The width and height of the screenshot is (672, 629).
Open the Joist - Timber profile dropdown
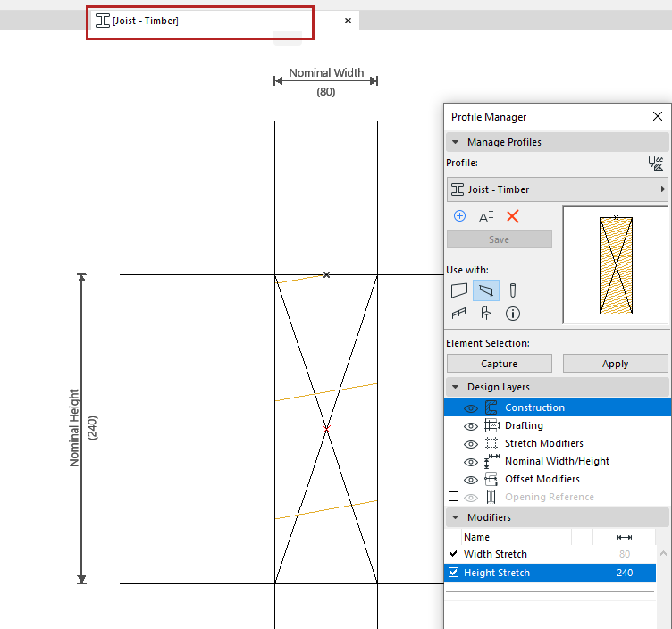click(558, 189)
